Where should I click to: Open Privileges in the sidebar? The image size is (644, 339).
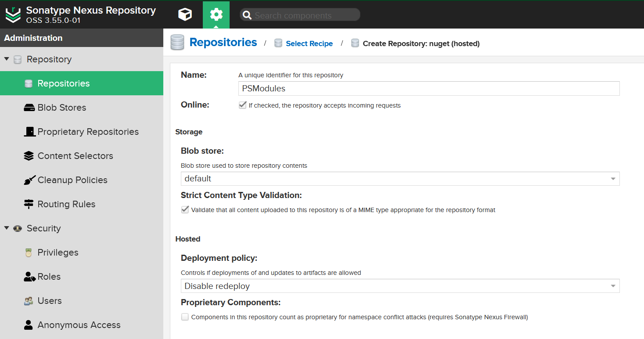[82, 252]
